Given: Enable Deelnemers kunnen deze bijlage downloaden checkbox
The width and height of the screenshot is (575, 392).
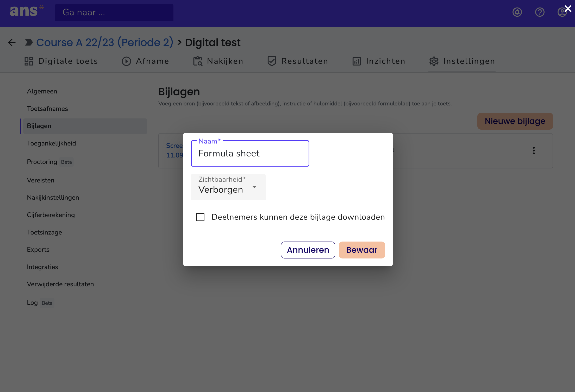Looking at the screenshot, I should [x=200, y=217].
